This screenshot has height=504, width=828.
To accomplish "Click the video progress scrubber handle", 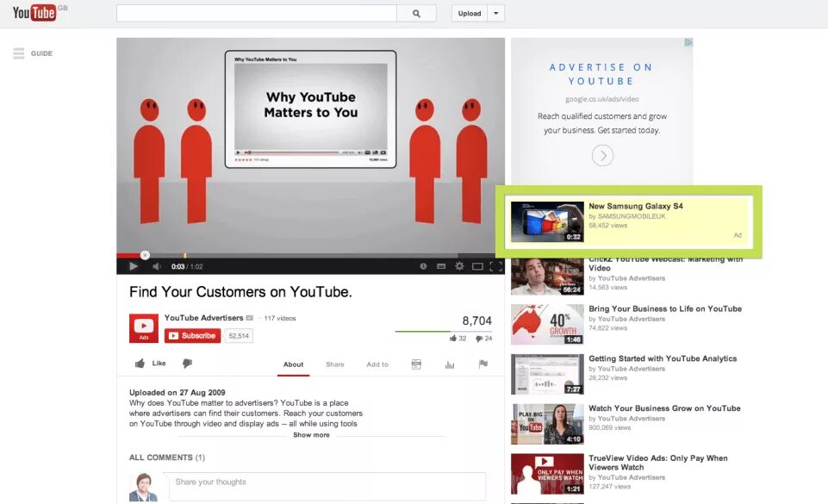I will click(x=145, y=255).
